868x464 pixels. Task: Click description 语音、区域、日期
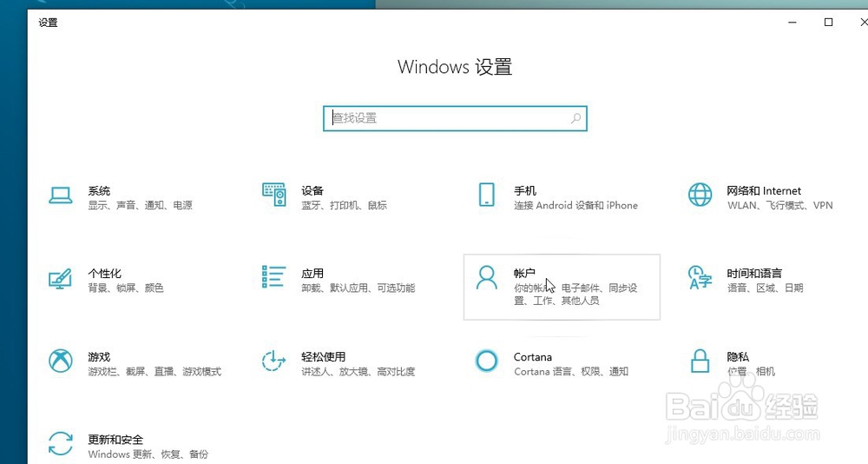(x=765, y=288)
